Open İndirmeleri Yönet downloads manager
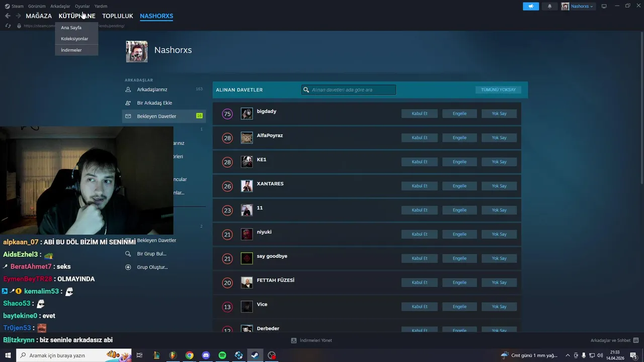The image size is (644, 362). pos(311,340)
